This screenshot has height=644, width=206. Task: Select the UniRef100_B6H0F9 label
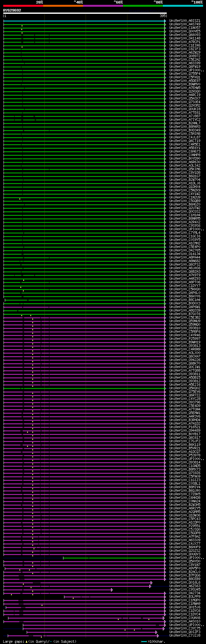pyautogui.click(x=185, y=547)
